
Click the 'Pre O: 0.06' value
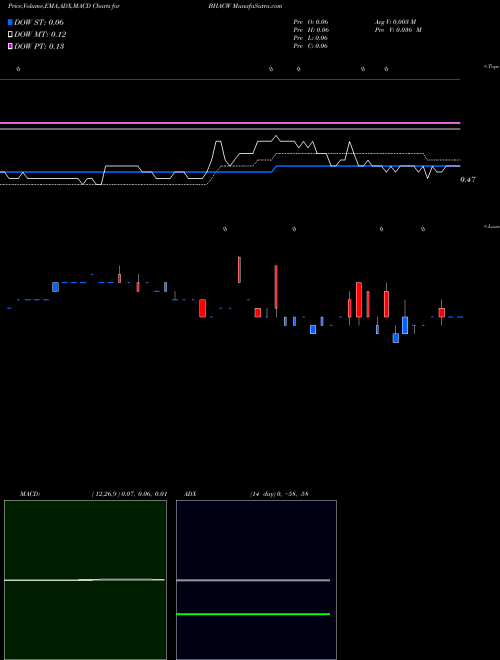click(x=311, y=22)
